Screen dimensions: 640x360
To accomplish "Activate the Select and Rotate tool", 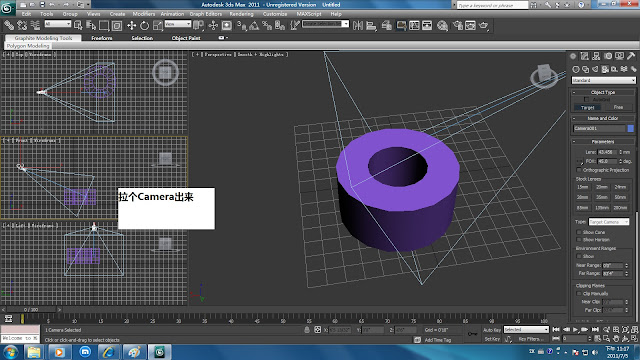I will [x=144, y=25].
